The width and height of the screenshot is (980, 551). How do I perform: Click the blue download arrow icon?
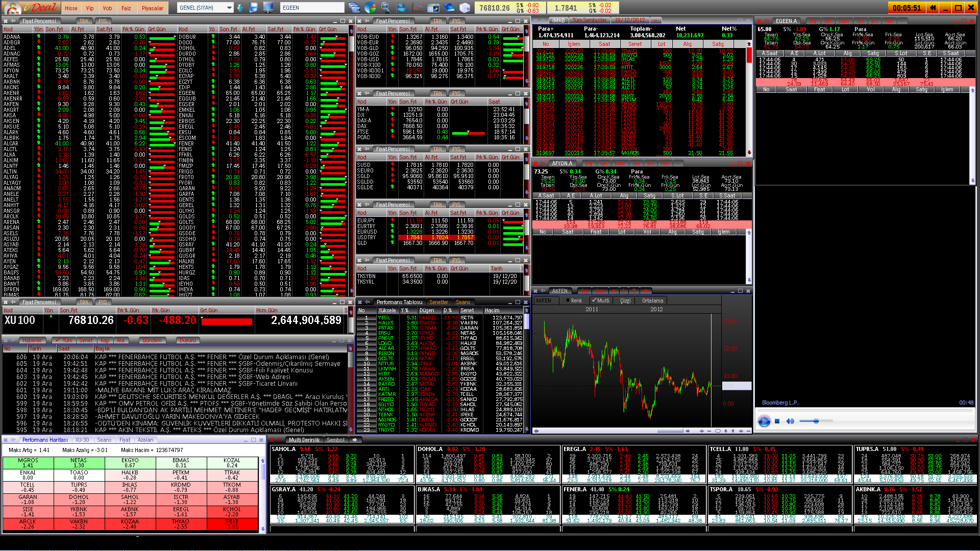(x=241, y=8)
